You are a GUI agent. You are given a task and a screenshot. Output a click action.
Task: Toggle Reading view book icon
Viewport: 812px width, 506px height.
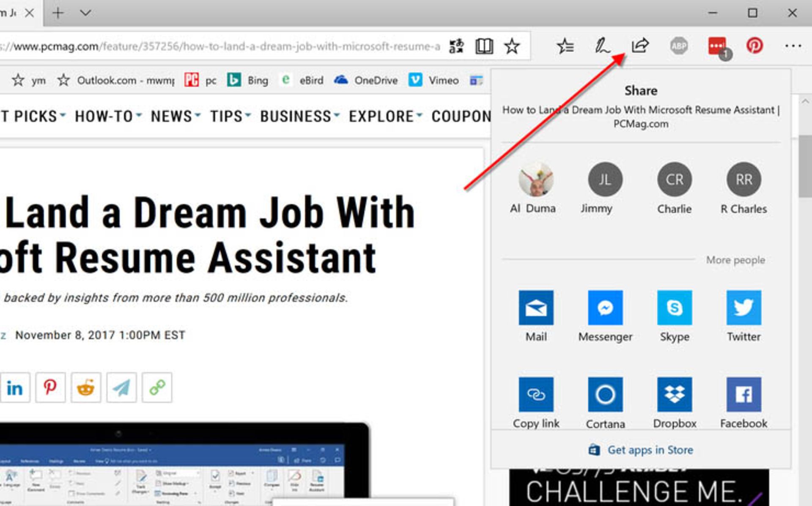point(484,46)
